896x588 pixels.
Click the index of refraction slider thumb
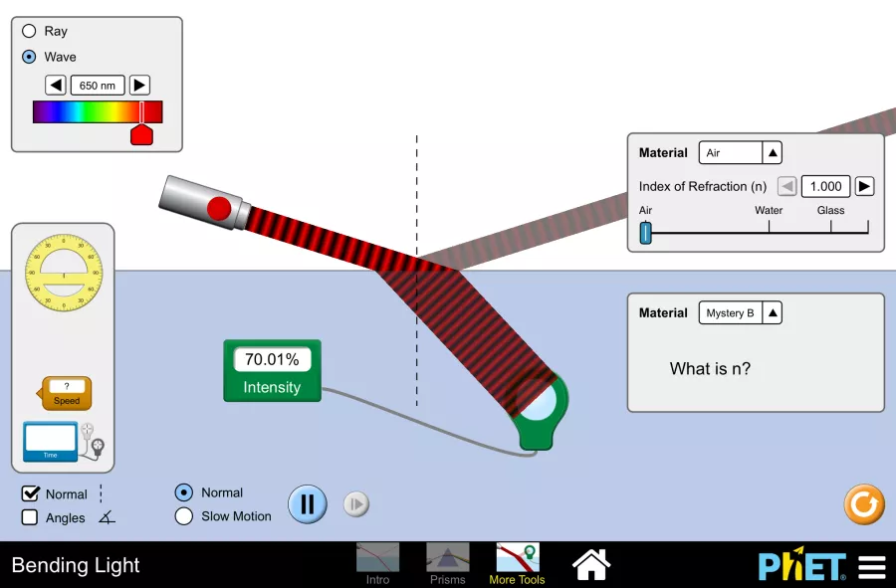click(645, 233)
